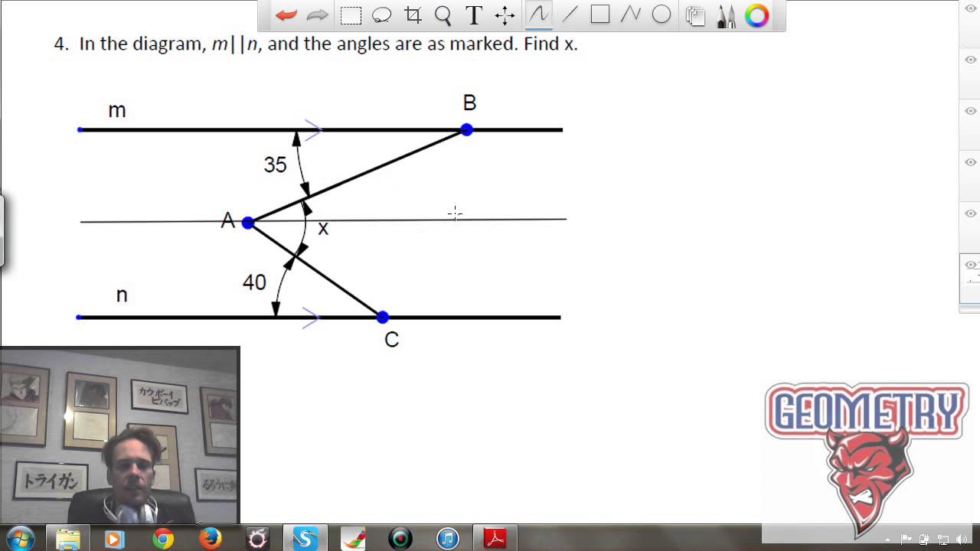This screenshot has width=980, height=551.
Task: Pick the straight Line tool
Action: 570,15
